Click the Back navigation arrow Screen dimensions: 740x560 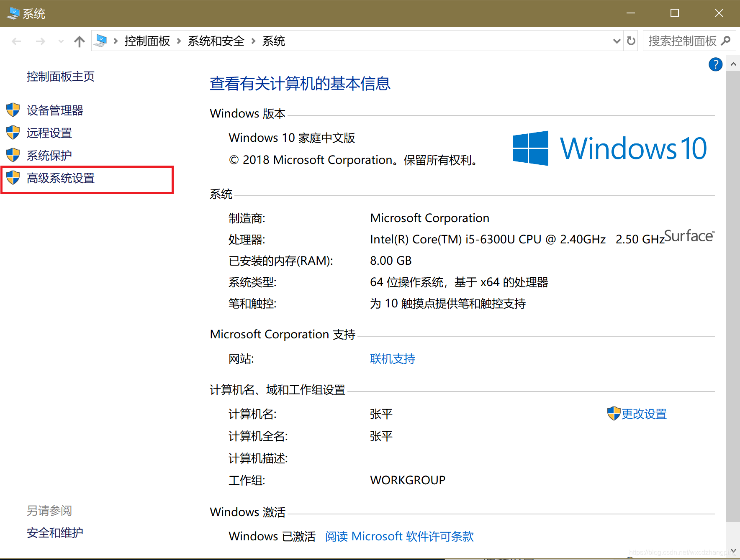point(16,41)
